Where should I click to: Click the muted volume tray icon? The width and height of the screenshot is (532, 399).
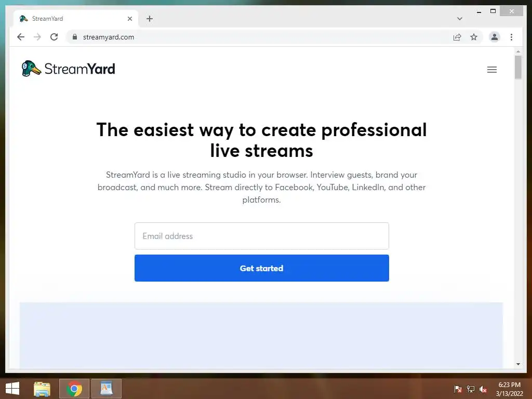pyautogui.click(x=483, y=389)
